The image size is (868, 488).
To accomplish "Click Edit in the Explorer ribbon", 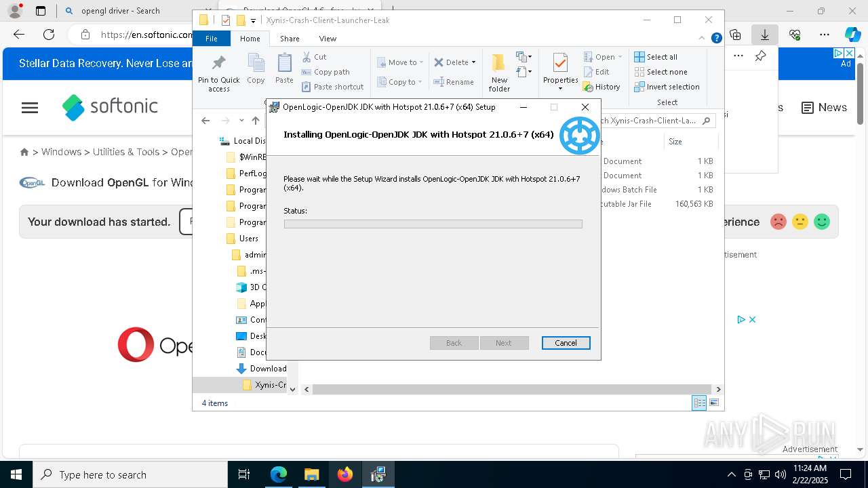I will click(x=596, y=72).
